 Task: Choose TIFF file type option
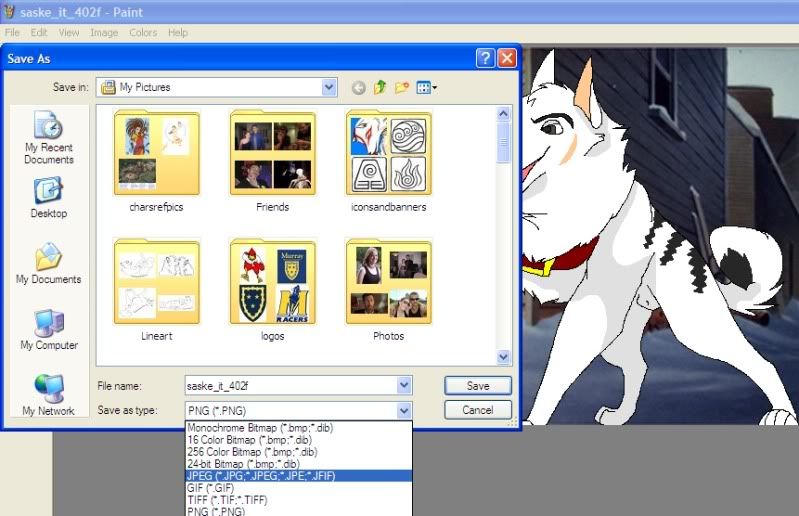click(x=299, y=500)
